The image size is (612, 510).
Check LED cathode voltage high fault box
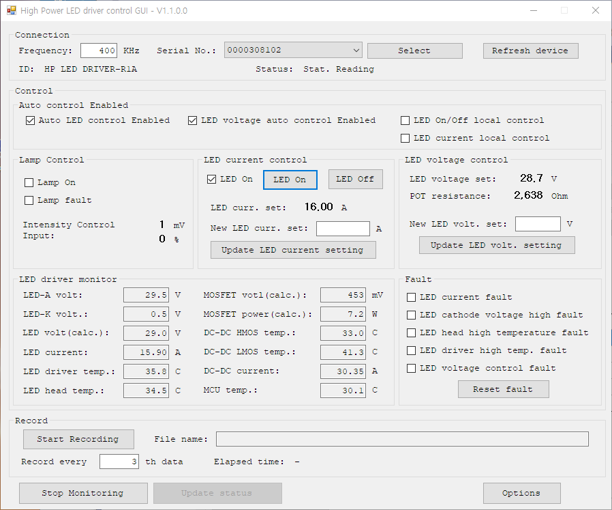coord(411,315)
